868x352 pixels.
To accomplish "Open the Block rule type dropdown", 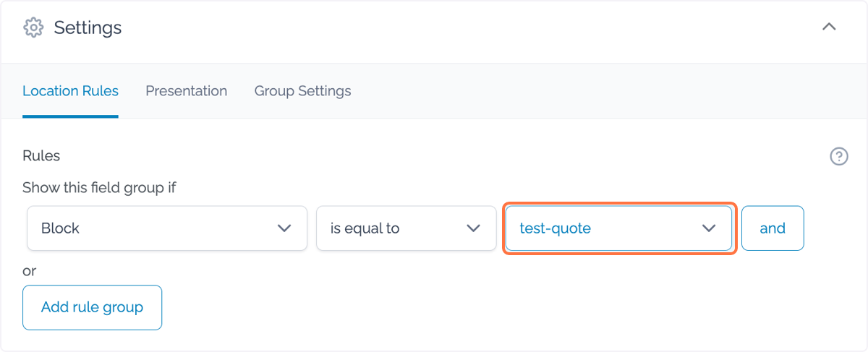I will (167, 228).
